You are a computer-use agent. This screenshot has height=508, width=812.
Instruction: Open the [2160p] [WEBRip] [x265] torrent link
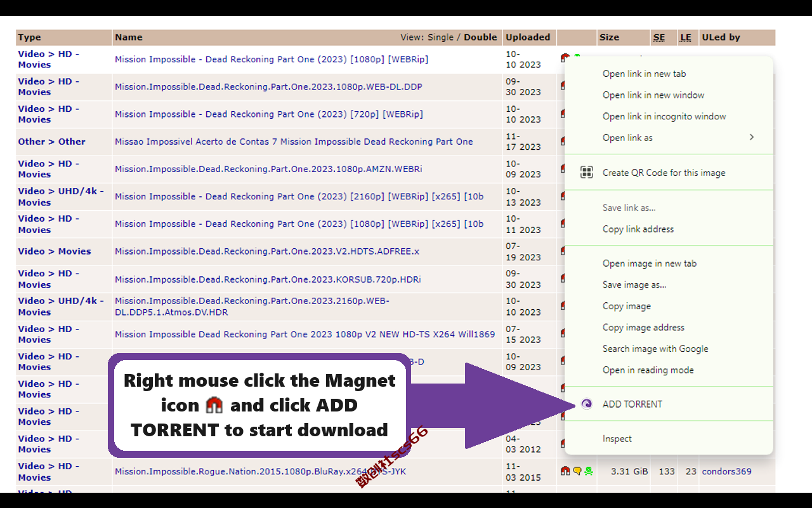[x=299, y=197]
